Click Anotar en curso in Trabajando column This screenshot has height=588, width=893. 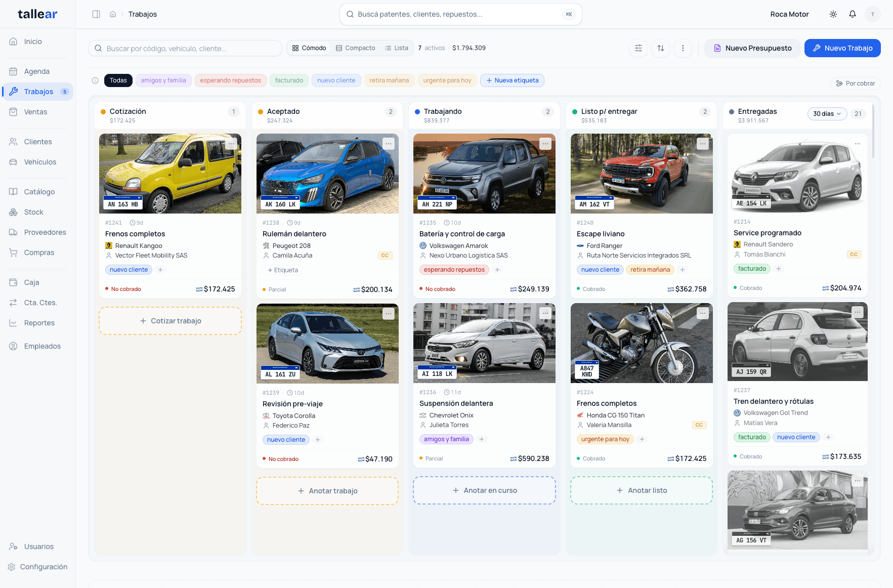tap(485, 490)
